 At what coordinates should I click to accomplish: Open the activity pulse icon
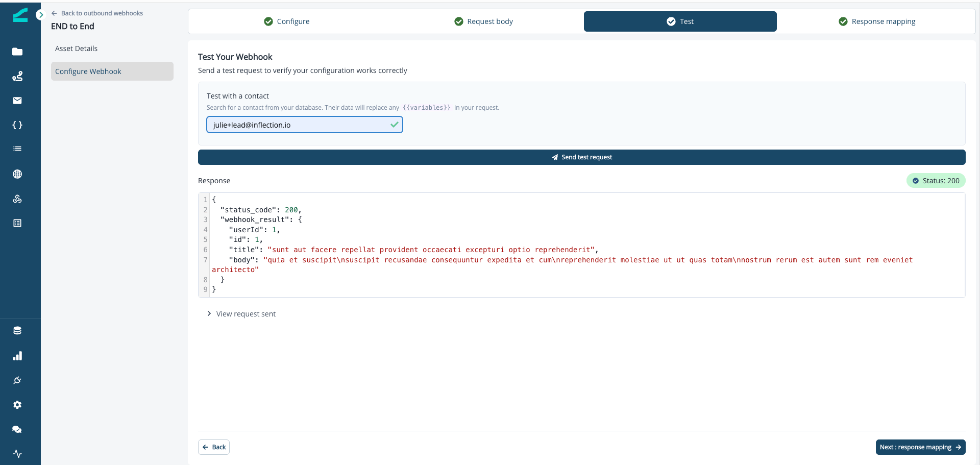pos(17,454)
